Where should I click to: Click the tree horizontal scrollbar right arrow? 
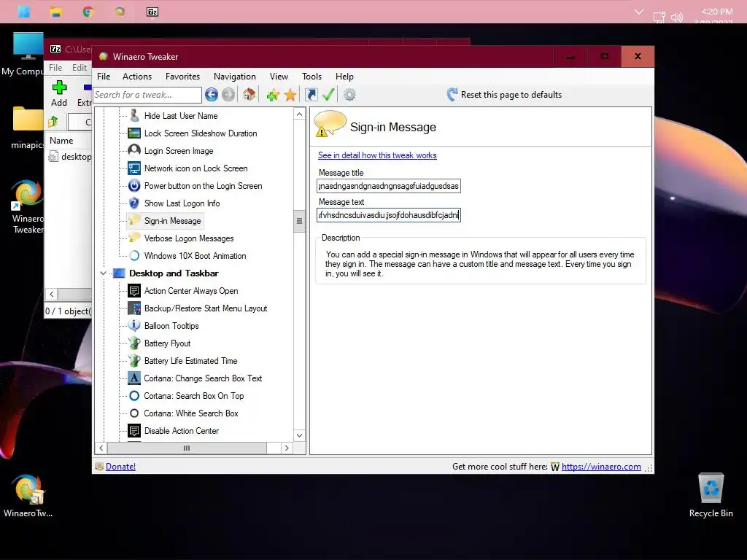(x=286, y=448)
